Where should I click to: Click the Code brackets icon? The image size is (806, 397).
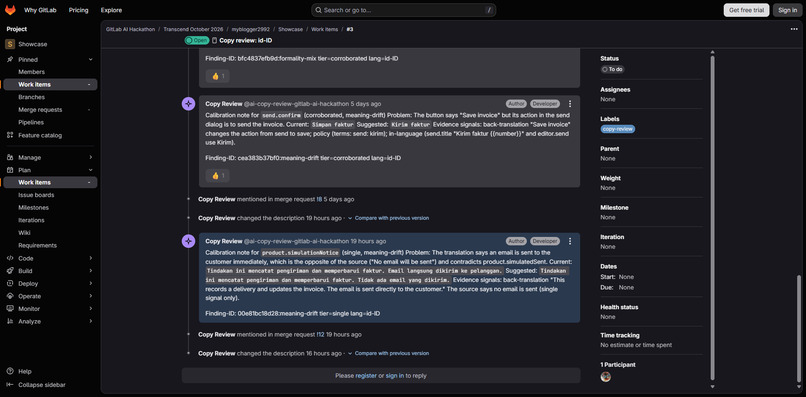(9, 258)
